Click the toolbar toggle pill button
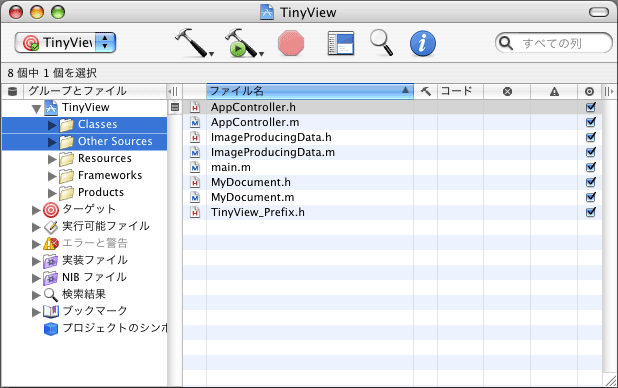The image size is (618, 388). (x=599, y=12)
